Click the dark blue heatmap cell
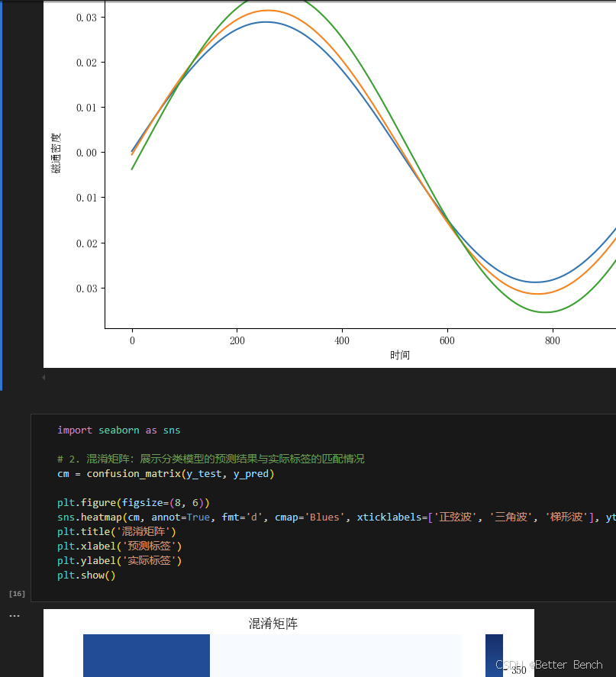The width and height of the screenshot is (616, 677). [x=145, y=656]
